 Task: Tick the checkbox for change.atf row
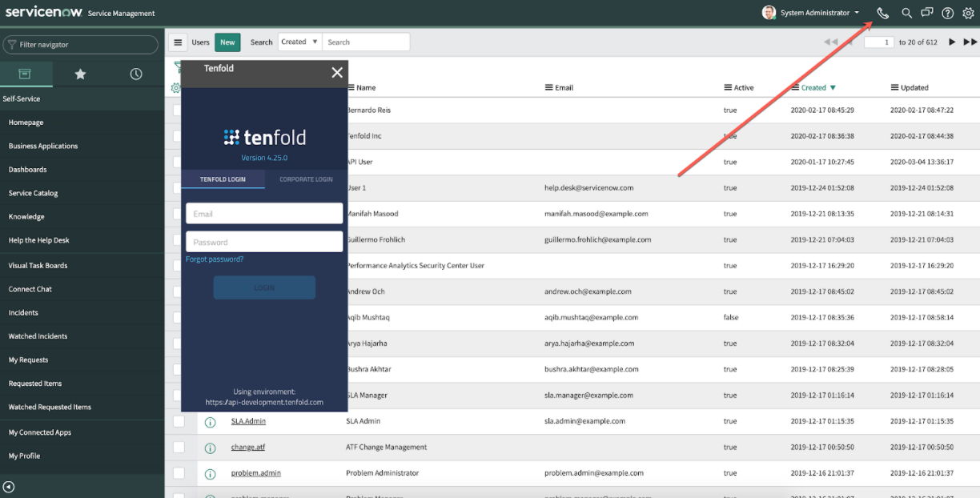179,447
